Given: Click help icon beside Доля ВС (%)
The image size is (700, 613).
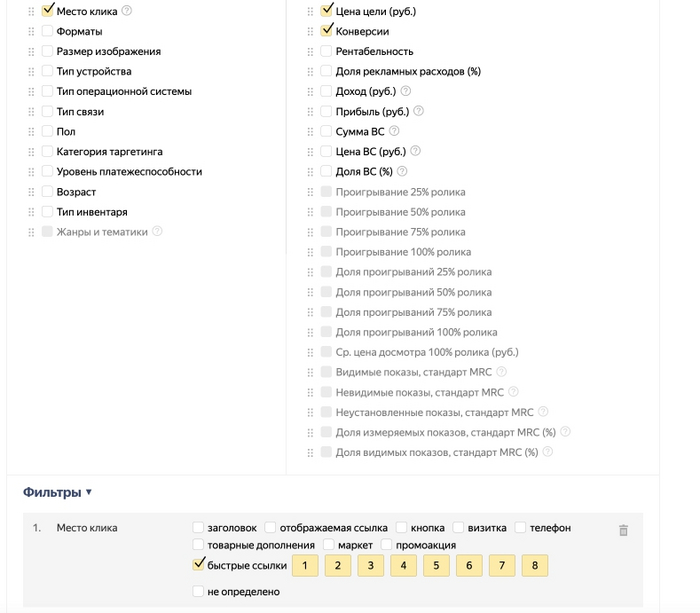Looking at the screenshot, I should click(x=398, y=171).
